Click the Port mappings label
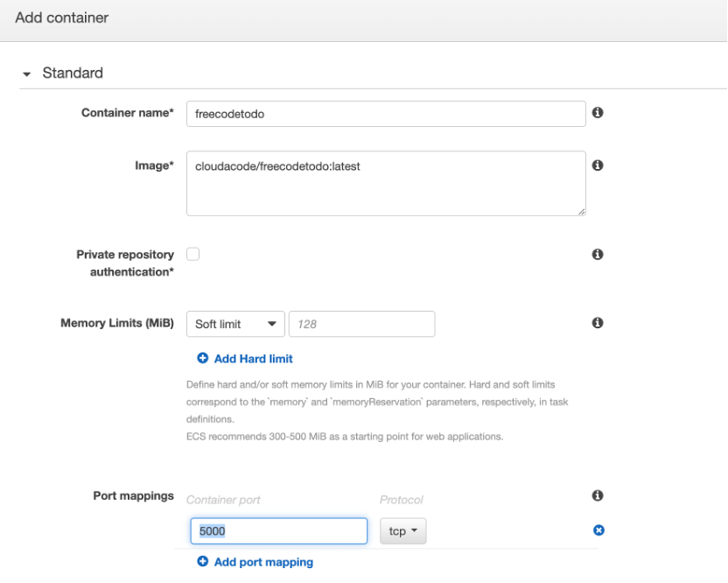This screenshot has height=583, width=728. pyautogui.click(x=133, y=495)
